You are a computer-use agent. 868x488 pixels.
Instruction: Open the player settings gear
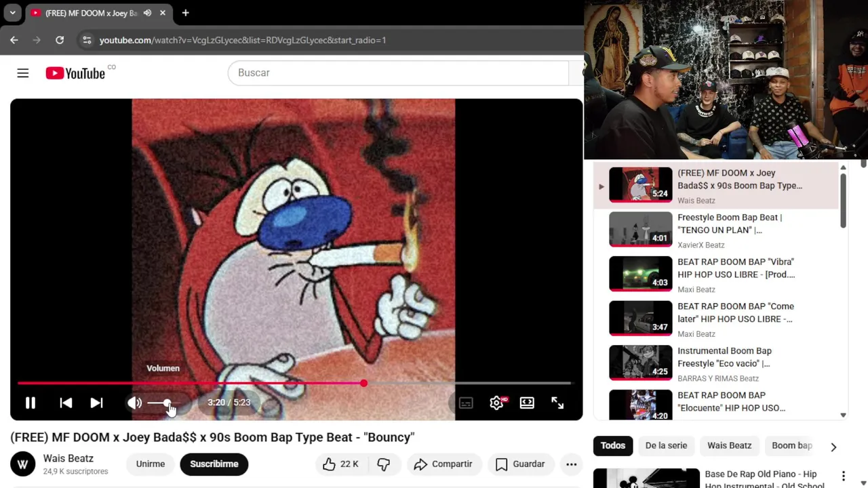[497, 403]
